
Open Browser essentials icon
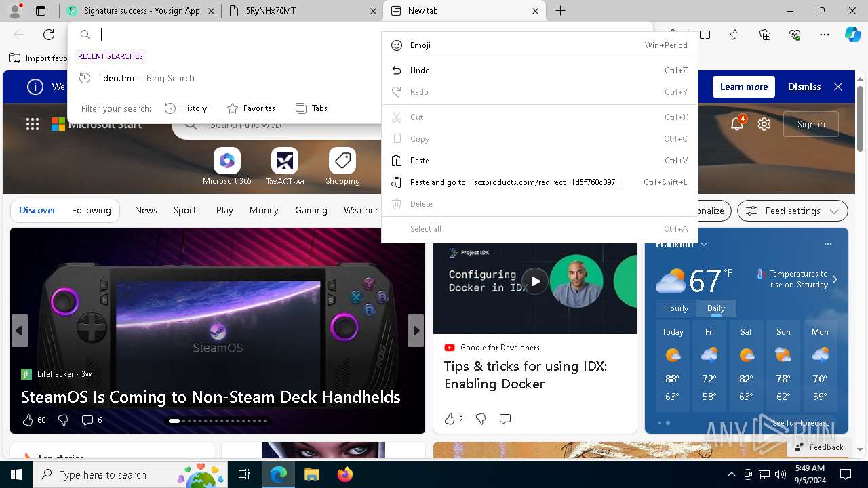[795, 35]
